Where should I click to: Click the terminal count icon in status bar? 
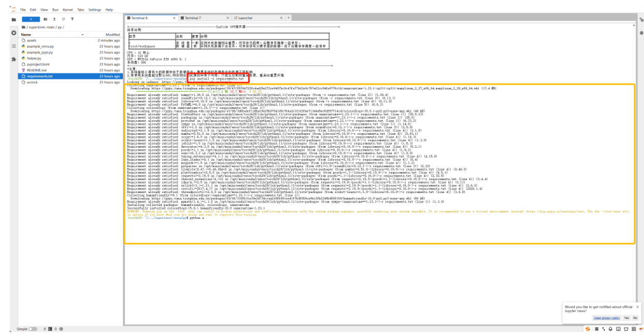[49, 329]
